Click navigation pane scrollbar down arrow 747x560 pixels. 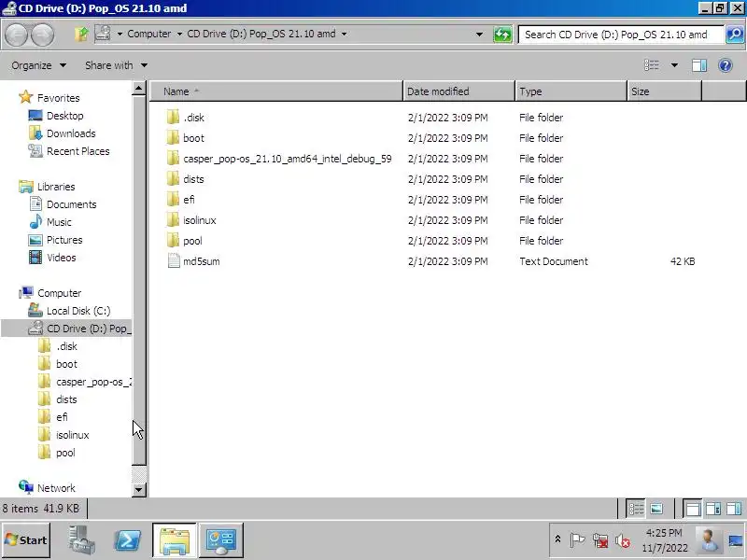[138, 489]
